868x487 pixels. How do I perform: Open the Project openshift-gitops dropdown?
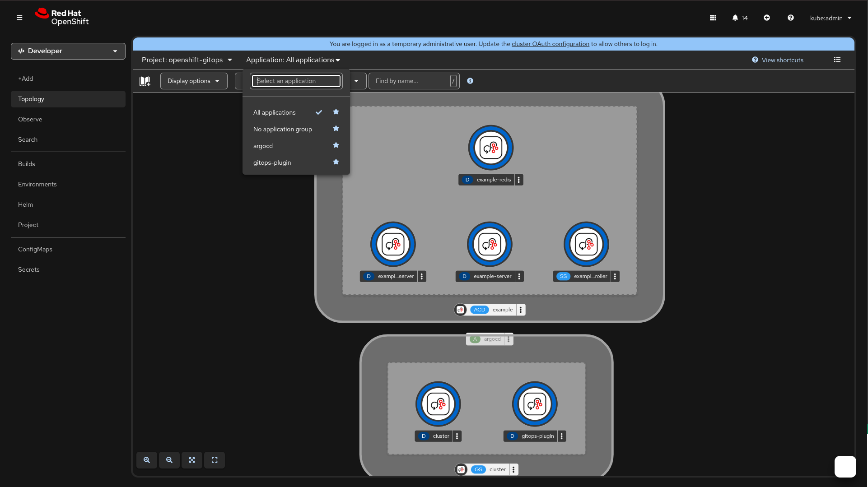(x=187, y=60)
